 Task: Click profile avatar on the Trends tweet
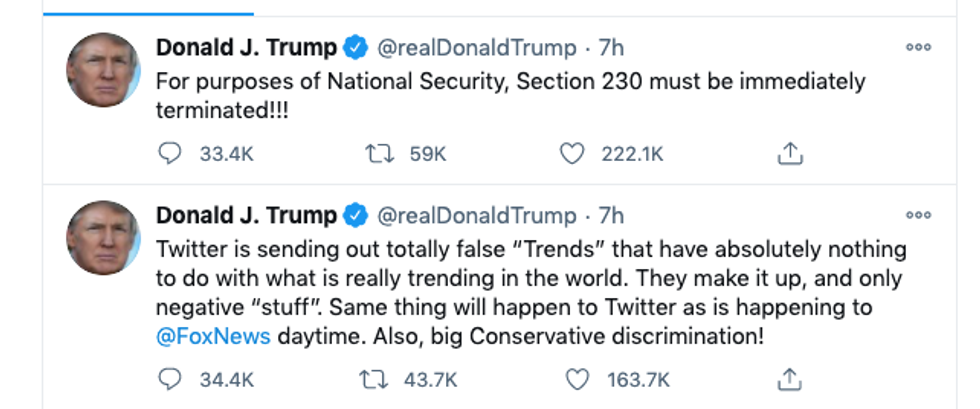point(103,238)
